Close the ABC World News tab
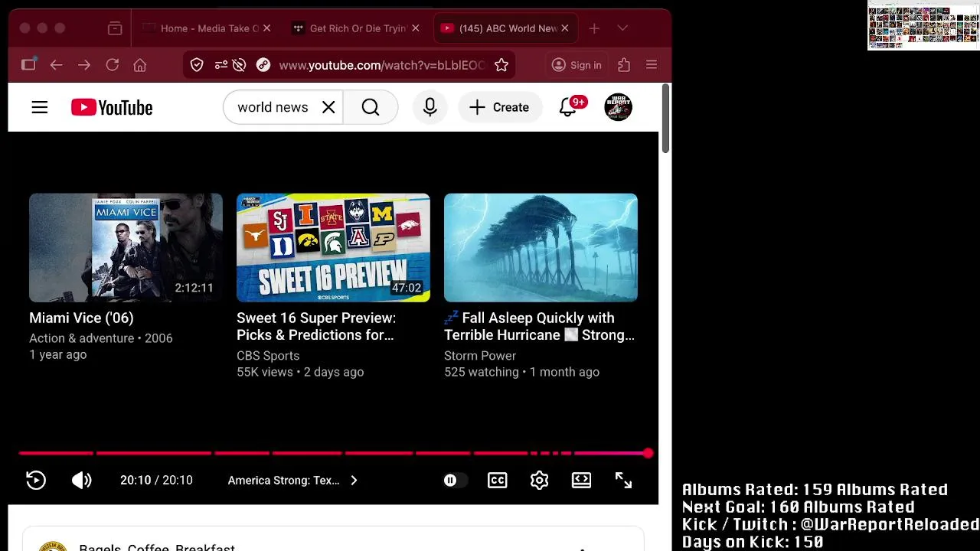The height and width of the screenshot is (551, 980). coord(564,28)
